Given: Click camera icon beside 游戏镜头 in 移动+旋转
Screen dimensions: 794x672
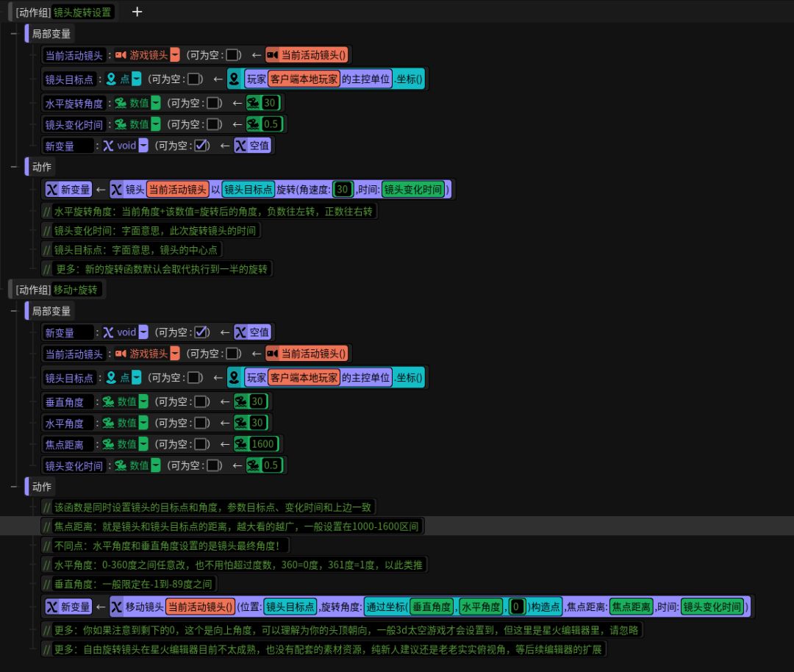Looking at the screenshot, I should [121, 354].
